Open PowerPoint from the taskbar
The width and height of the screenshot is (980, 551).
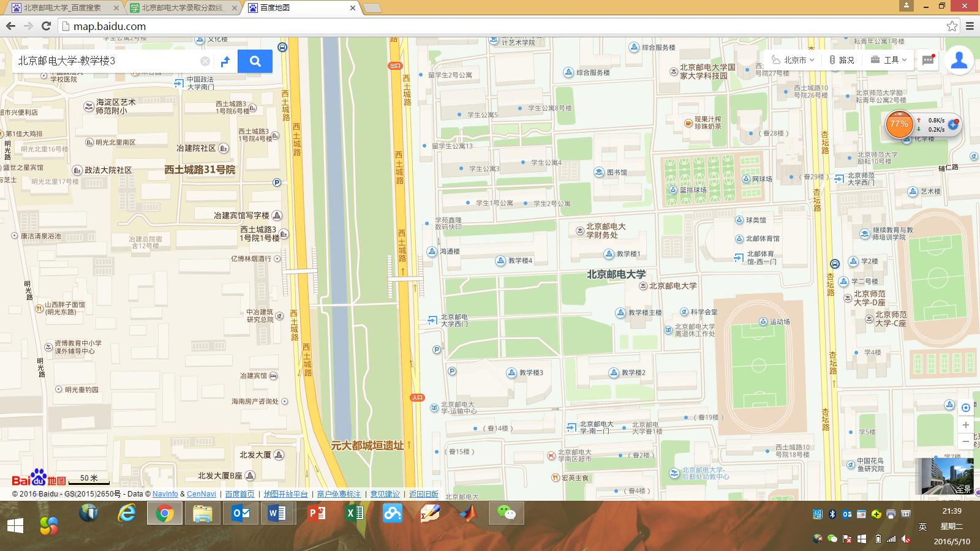pyautogui.click(x=317, y=513)
